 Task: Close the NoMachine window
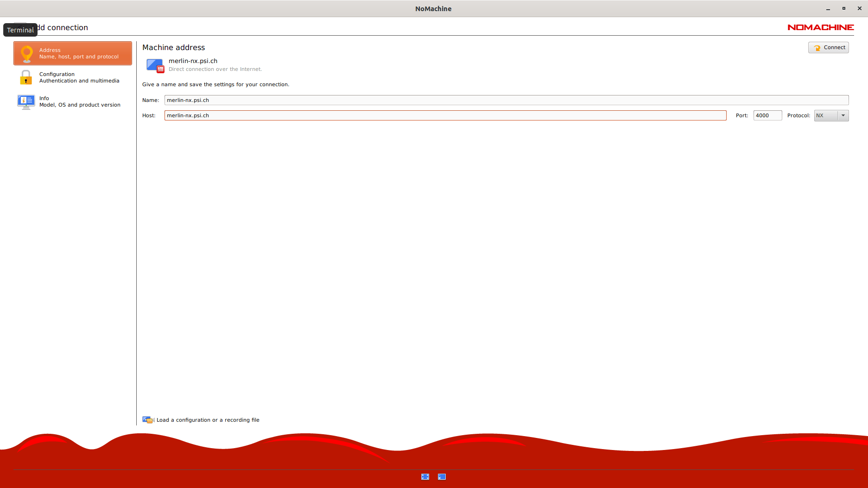click(x=859, y=9)
